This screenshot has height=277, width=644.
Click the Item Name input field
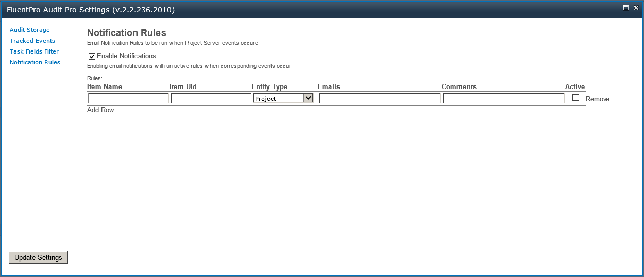(128, 98)
